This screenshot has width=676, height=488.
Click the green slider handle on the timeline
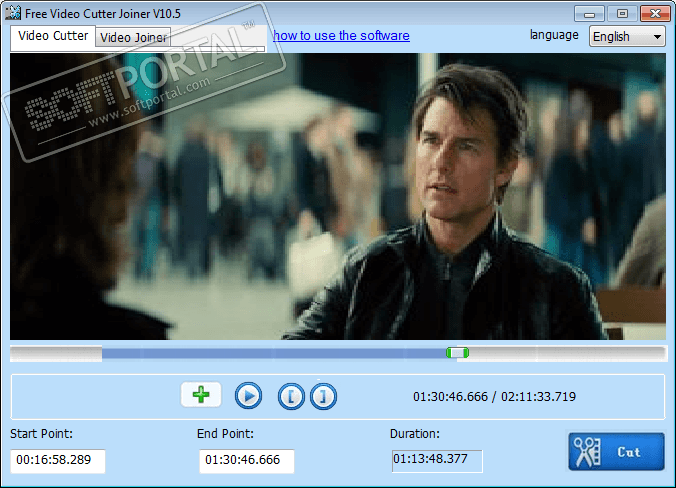pos(457,353)
